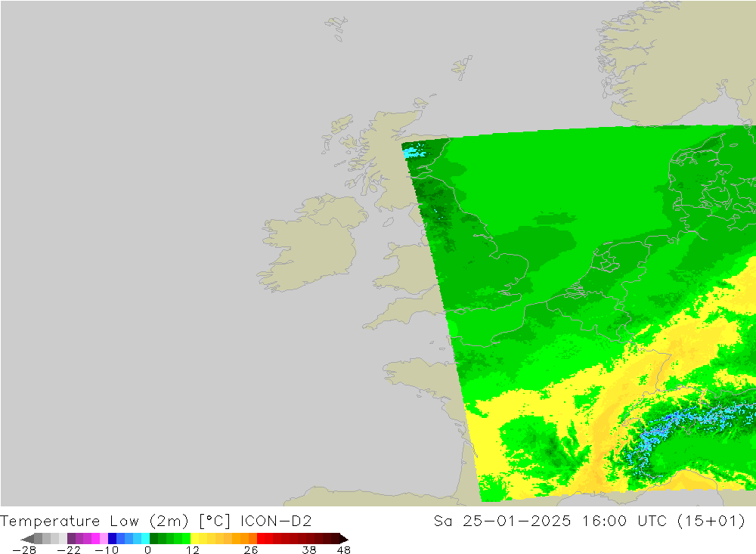Click the dark right arrow of color scale
Screen dimensions: 756x554
coord(344,539)
